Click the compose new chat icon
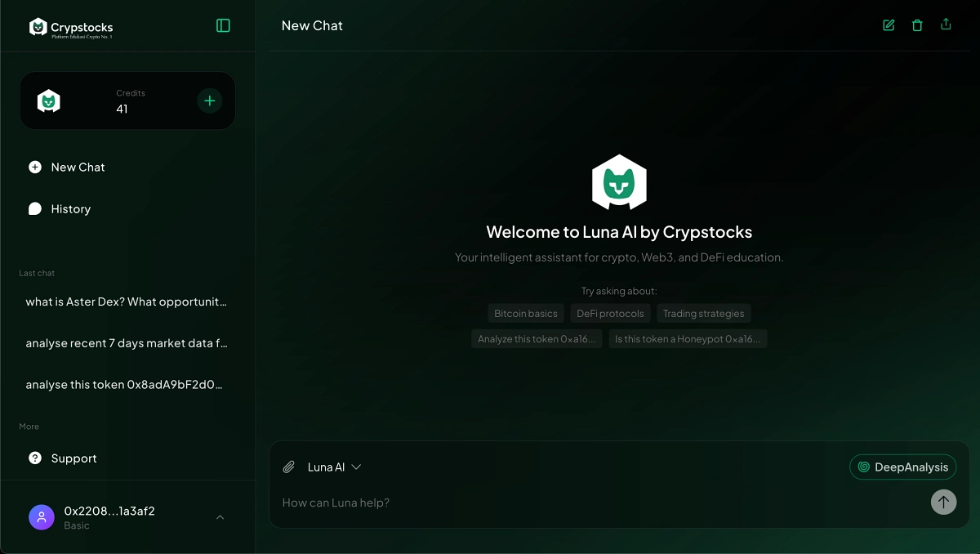This screenshot has height=554, width=980. coord(888,25)
